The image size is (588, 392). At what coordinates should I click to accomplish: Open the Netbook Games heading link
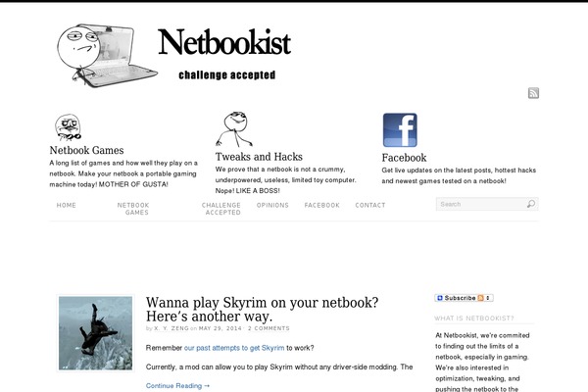(86, 150)
